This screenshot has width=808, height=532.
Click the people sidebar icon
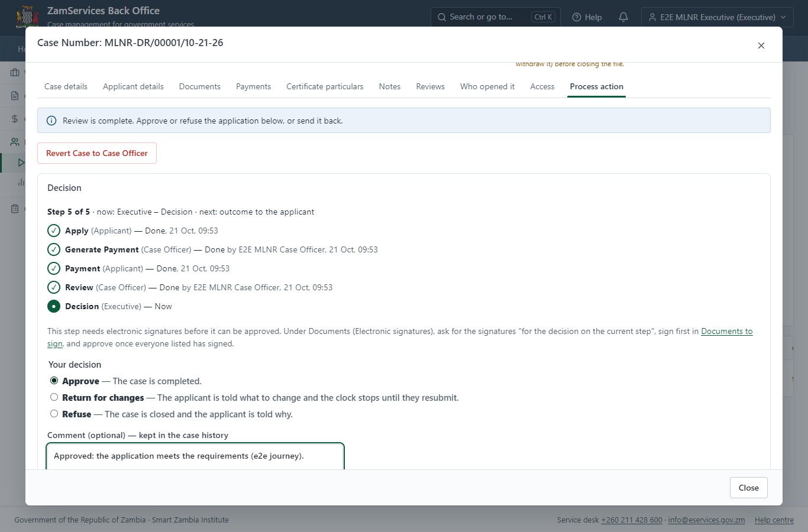[15, 142]
